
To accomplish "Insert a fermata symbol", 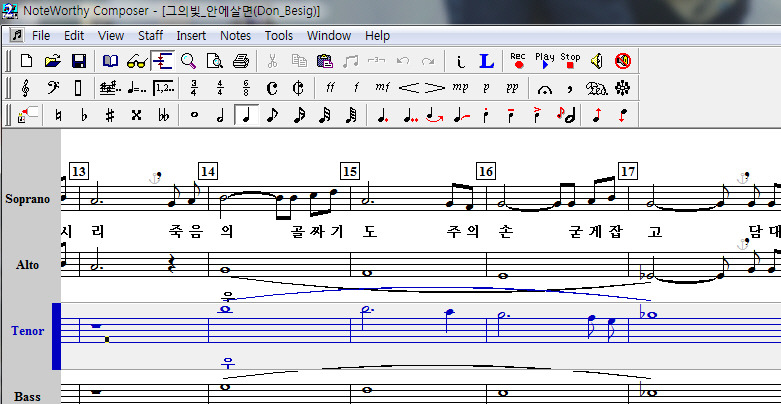I will [544, 88].
